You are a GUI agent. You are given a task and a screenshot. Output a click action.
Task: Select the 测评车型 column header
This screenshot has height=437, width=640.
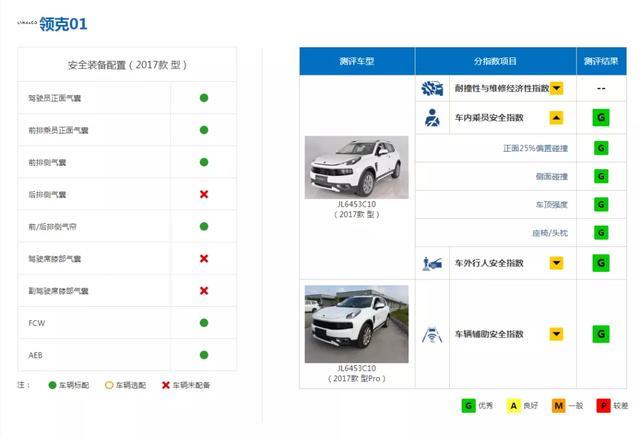[x=357, y=61]
